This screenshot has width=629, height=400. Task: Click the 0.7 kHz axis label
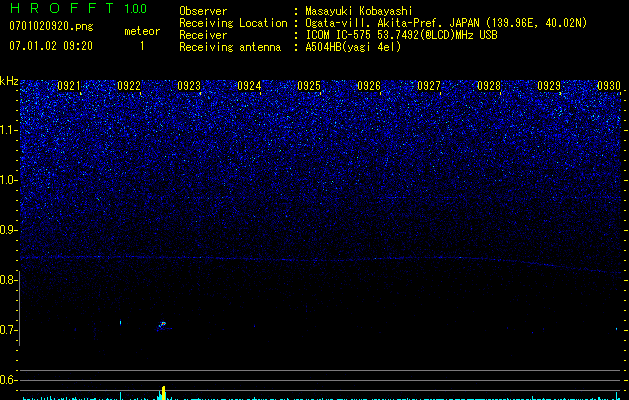(9, 330)
